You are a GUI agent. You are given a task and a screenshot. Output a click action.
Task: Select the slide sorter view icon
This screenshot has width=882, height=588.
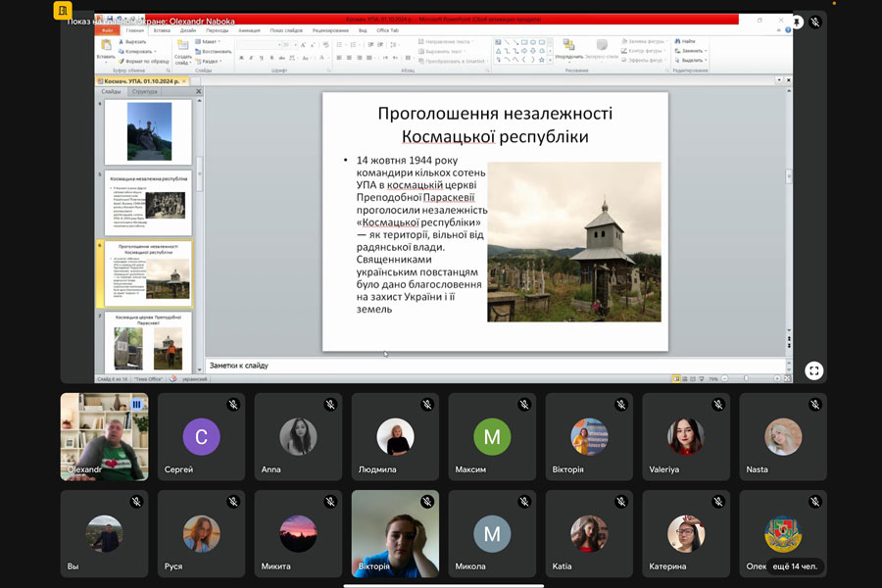click(686, 378)
